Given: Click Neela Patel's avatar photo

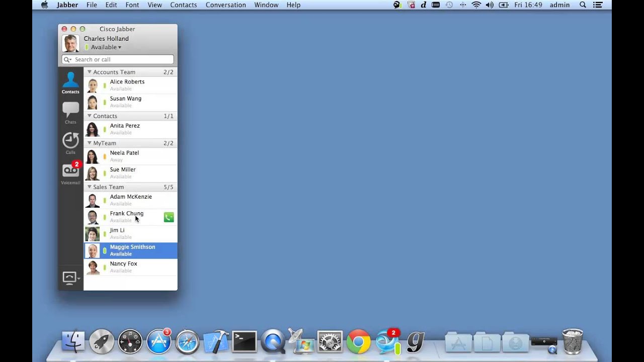Looking at the screenshot, I should click(93, 156).
